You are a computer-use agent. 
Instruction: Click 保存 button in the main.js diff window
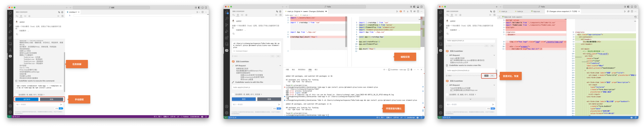click(244, 99)
